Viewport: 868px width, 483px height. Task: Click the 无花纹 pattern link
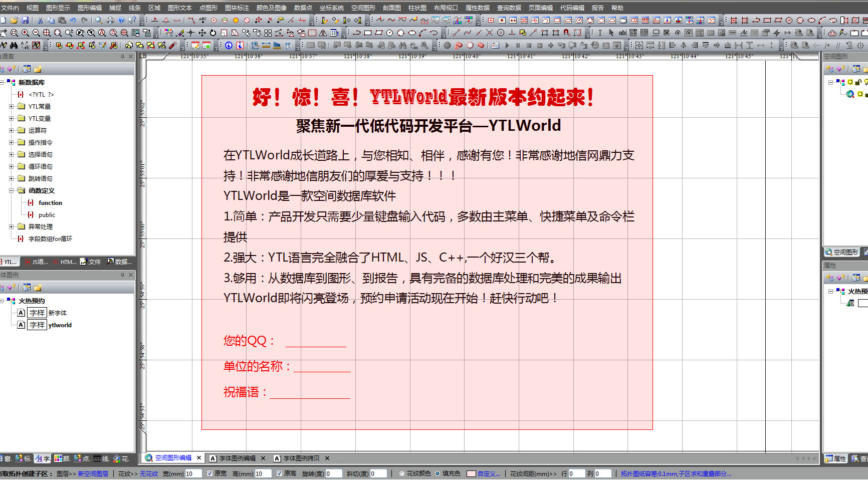148,473
